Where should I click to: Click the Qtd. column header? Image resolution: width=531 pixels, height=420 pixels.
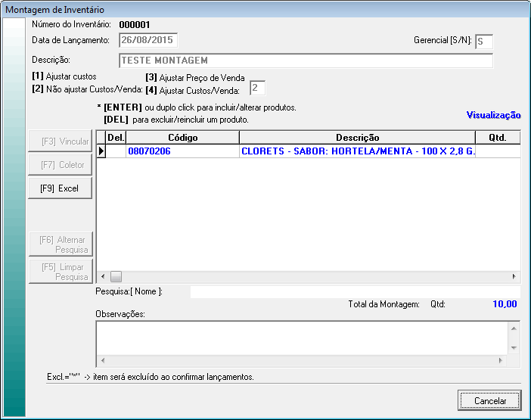(498, 138)
